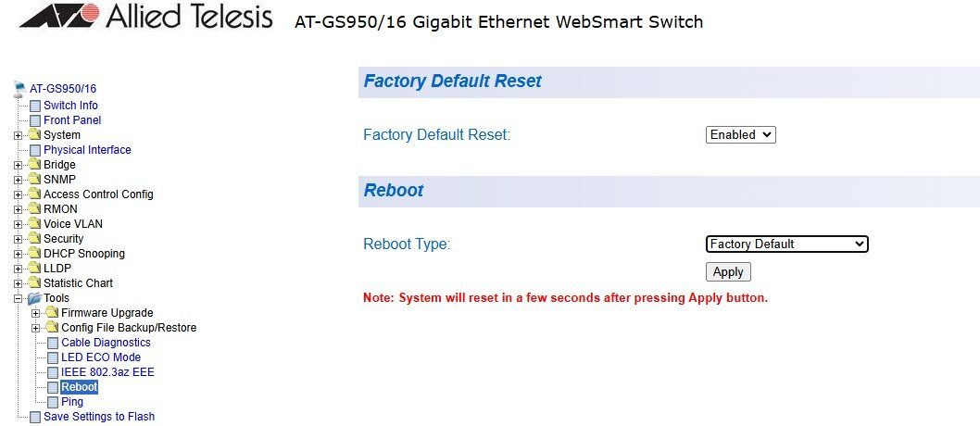Click the System folder icon
Viewport: 980px width, 426px height.
tap(35, 135)
